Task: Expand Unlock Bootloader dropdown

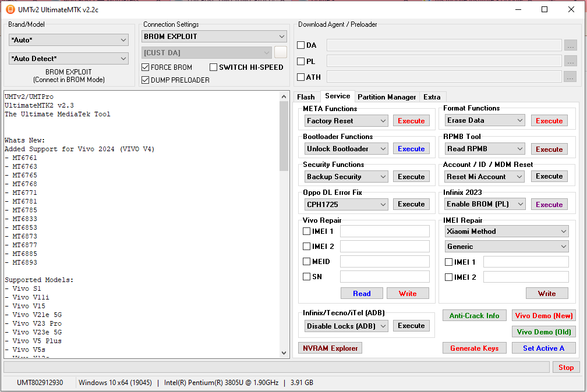Action: tap(346, 149)
